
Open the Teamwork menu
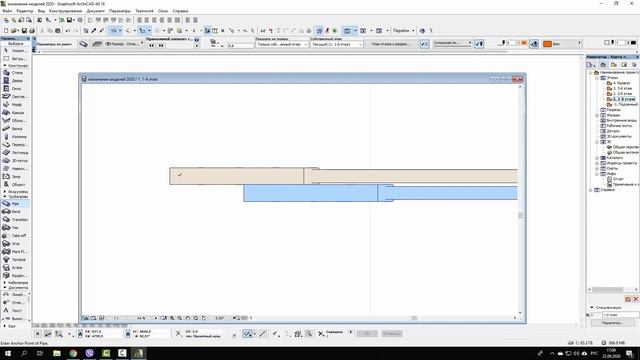(144, 11)
